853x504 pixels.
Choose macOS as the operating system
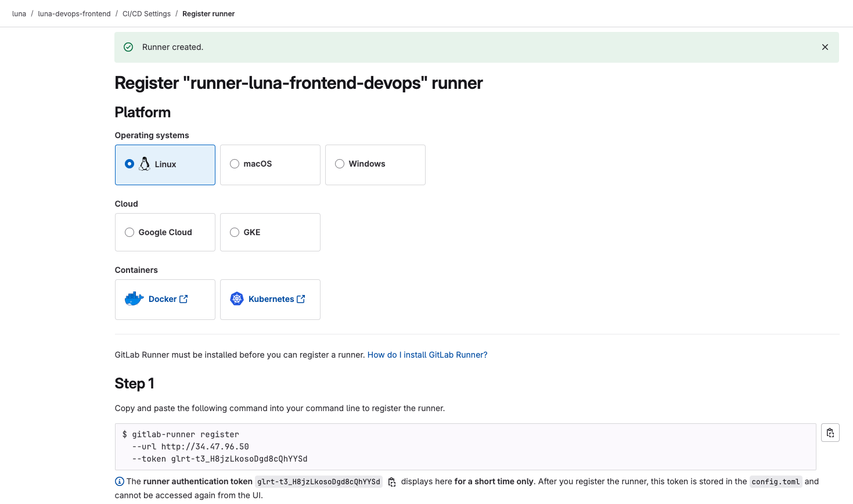click(270, 165)
